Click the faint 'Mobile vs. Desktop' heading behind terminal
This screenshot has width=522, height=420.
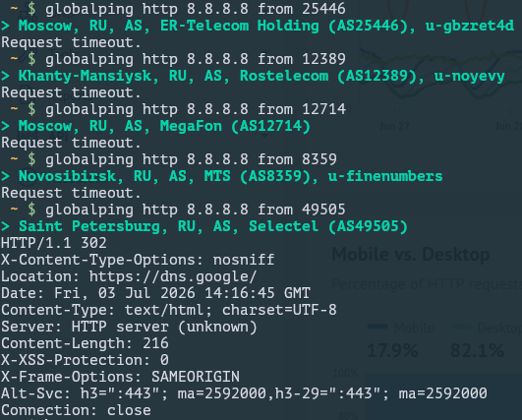(x=411, y=255)
